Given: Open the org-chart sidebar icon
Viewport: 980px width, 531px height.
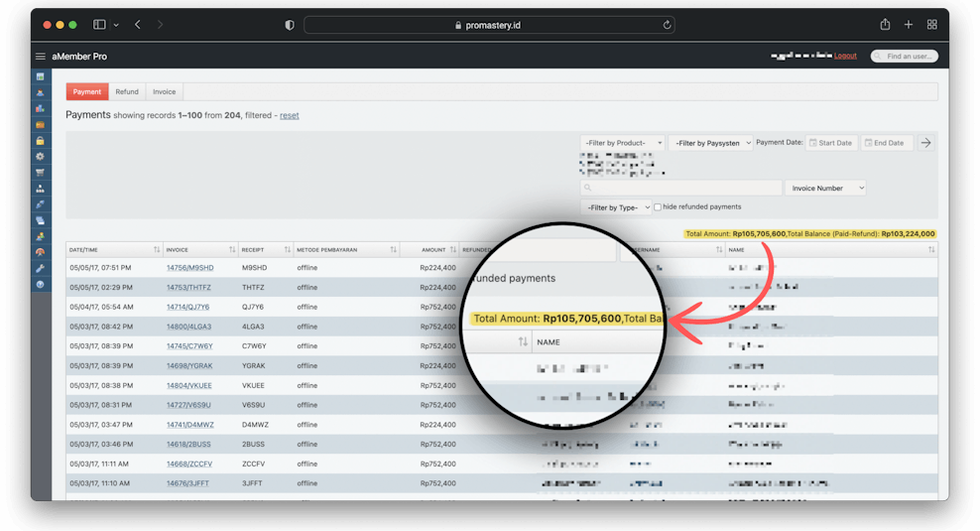Looking at the screenshot, I should tap(40, 189).
